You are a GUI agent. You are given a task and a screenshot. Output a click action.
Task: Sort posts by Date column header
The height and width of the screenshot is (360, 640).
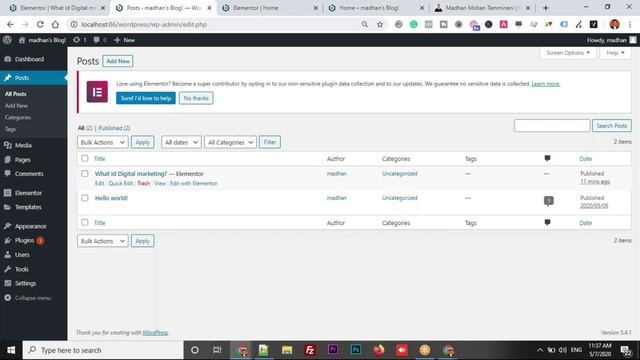[585, 159]
